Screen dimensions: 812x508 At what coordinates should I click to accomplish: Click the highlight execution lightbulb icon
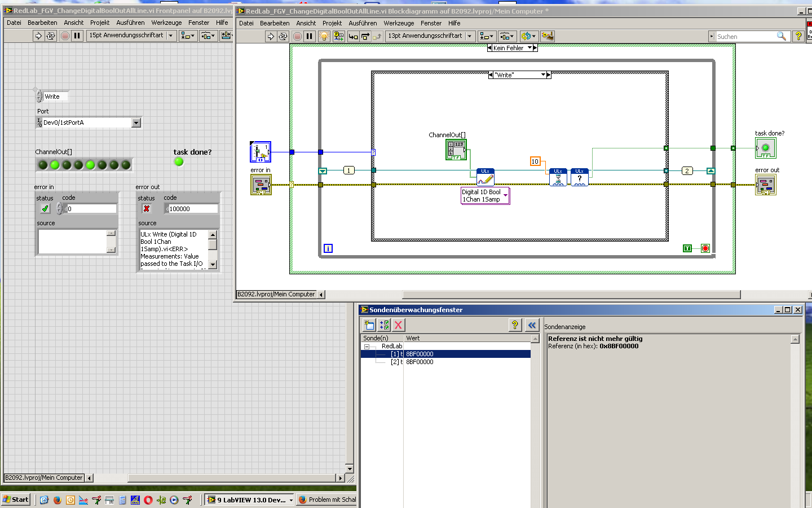(x=324, y=36)
